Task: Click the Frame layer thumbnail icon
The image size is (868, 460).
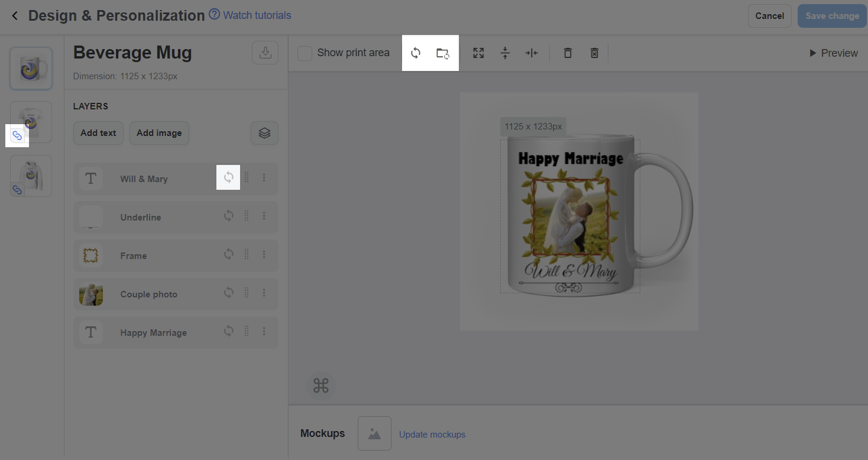Action: point(90,255)
